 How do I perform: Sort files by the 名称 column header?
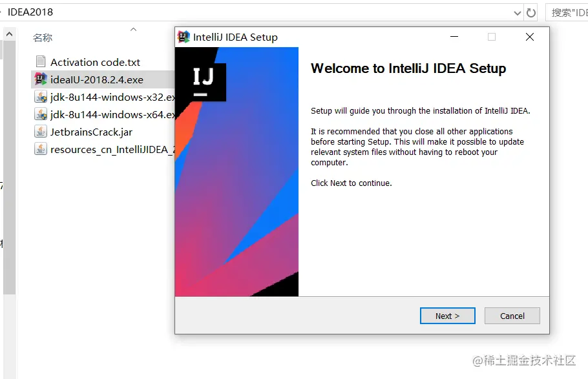click(x=43, y=37)
